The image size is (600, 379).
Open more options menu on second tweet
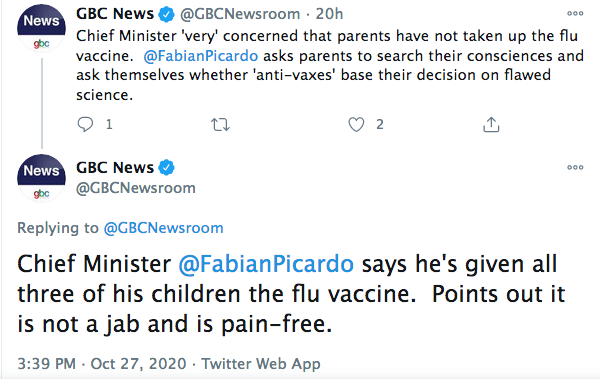(x=575, y=167)
